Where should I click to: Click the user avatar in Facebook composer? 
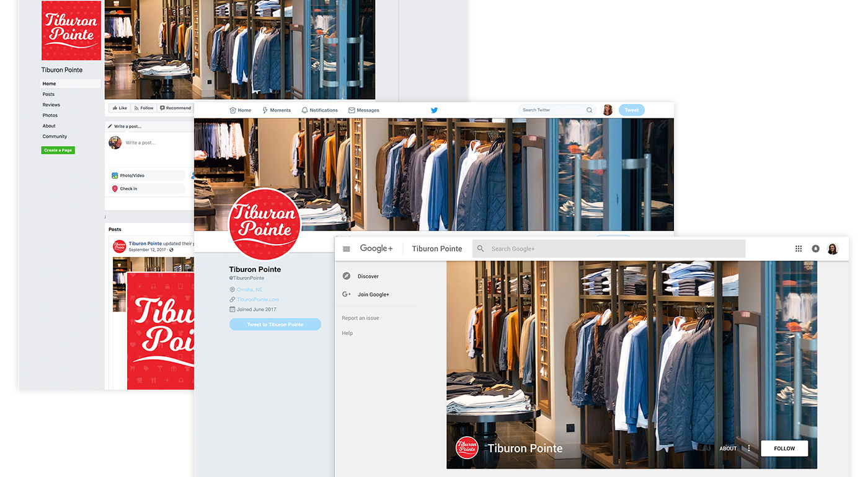(x=115, y=142)
